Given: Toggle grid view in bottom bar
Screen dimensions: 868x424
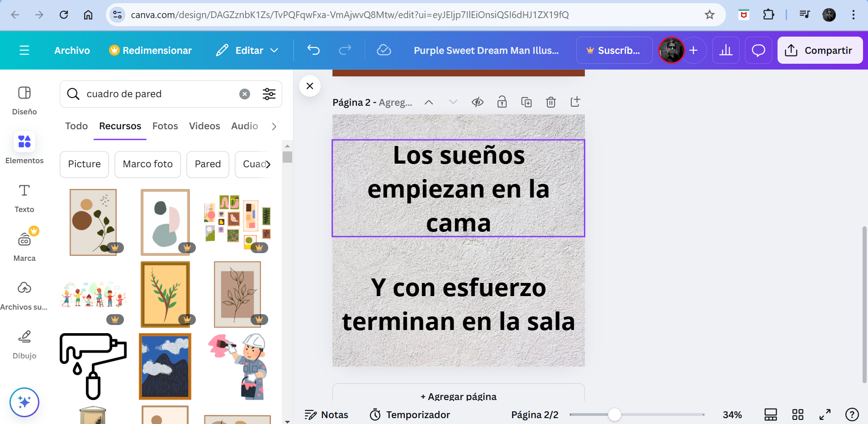Looking at the screenshot, I should click(798, 415).
